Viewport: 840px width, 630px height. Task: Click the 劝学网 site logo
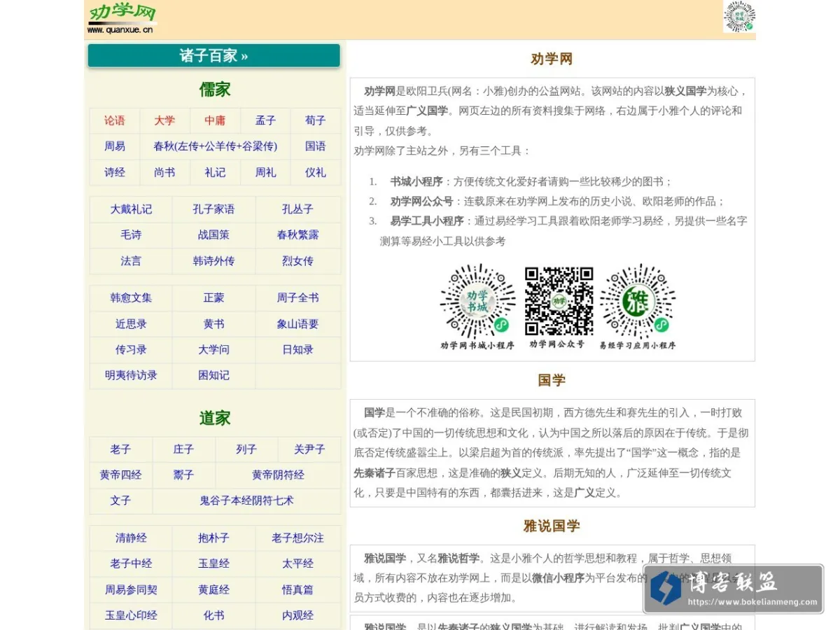[121, 18]
